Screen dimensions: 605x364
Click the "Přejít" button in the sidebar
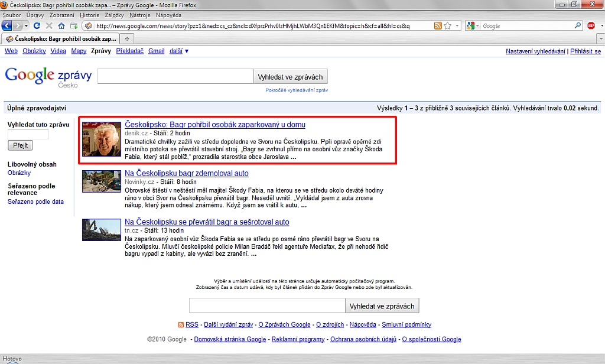[20, 145]
